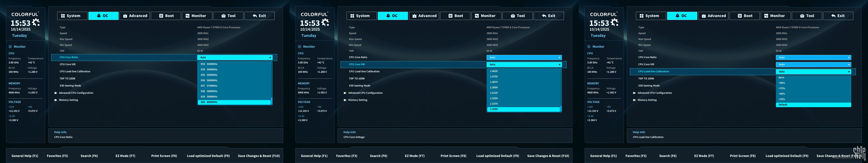Click Load optimized Default (F9) in left screen
The height and width of the screenshot is (163, 868).
pyautogui.click(x=208, y=156)
